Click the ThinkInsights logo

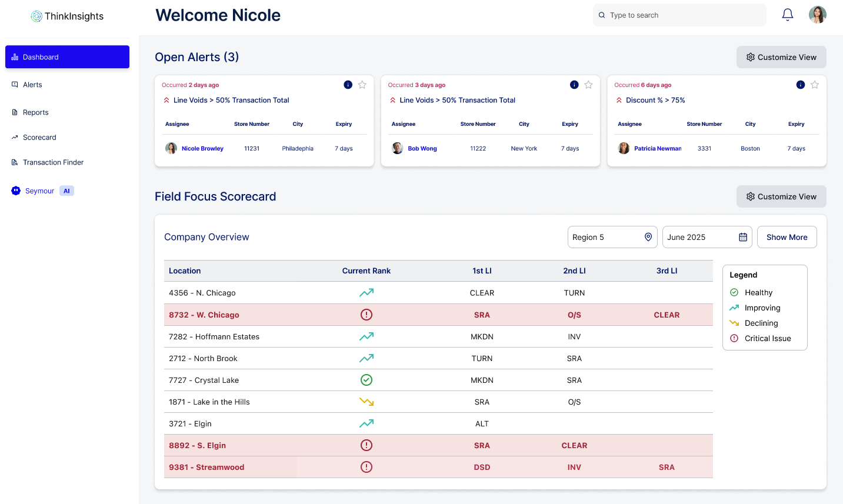point(67,16)
